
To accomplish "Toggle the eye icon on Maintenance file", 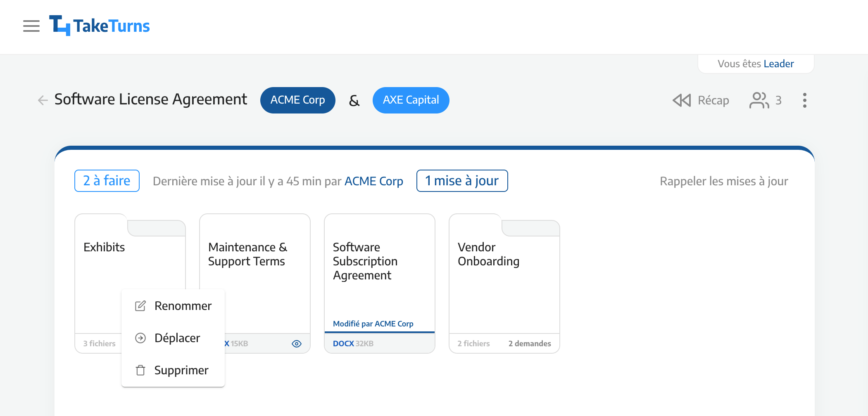I will click(x=297, y=344).
